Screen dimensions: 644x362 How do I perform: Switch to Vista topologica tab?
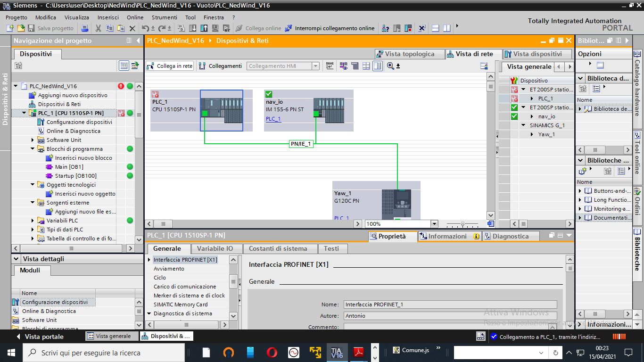(x=410, y=54)
